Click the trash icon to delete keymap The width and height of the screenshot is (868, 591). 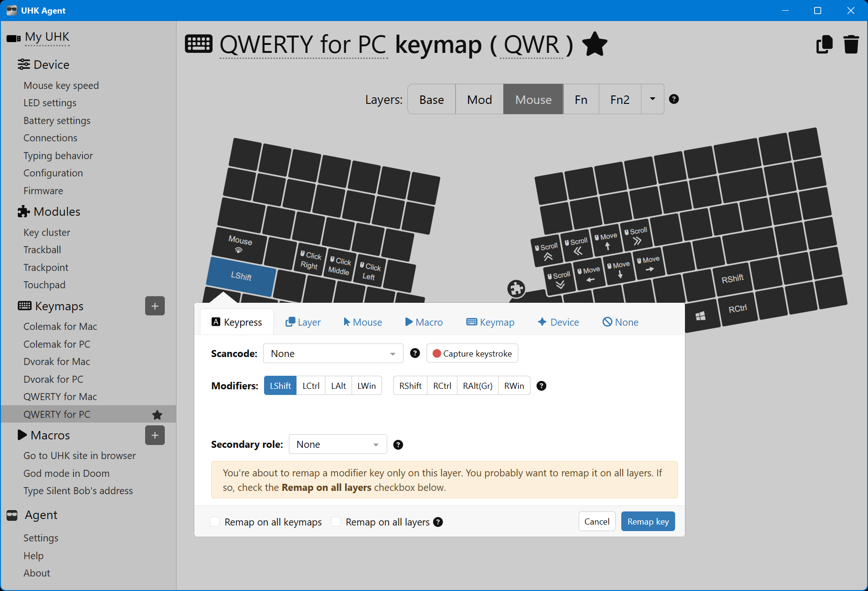[851, 45]
